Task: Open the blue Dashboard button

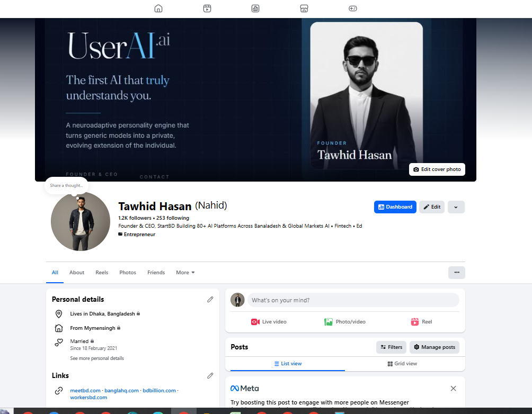Action: (x=395, y=207)
